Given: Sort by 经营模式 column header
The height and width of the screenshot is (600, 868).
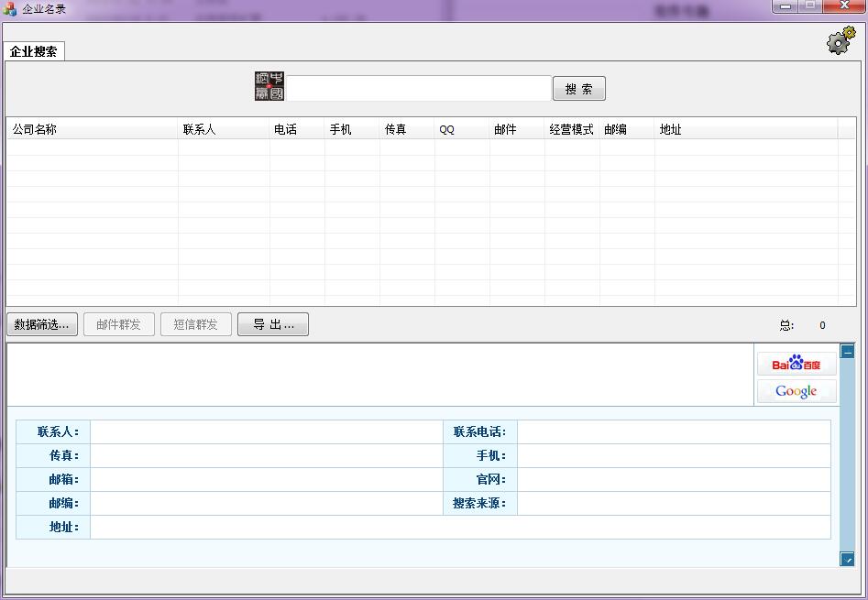Looking at the screenshot, I should (x=572, y=129).
